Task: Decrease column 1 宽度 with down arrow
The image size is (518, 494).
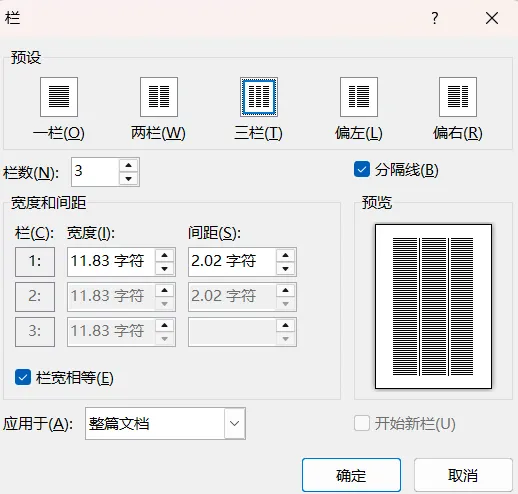Action: coord(165,268)
